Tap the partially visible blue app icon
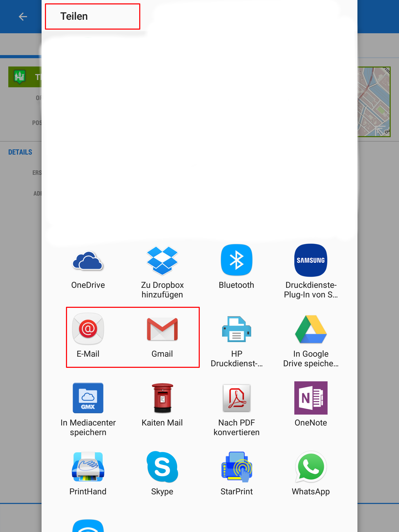Screen dimensions: 399x532 point(88,526)
